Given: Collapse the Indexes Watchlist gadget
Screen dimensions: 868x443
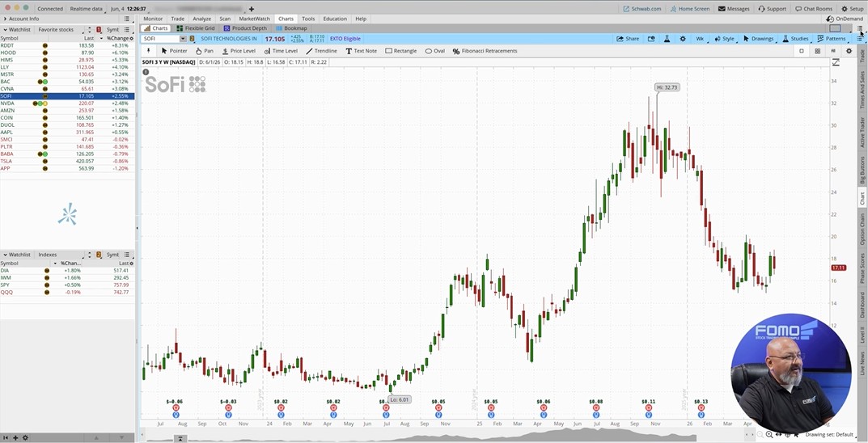Looking at the screenshot, I should [4, 255].
